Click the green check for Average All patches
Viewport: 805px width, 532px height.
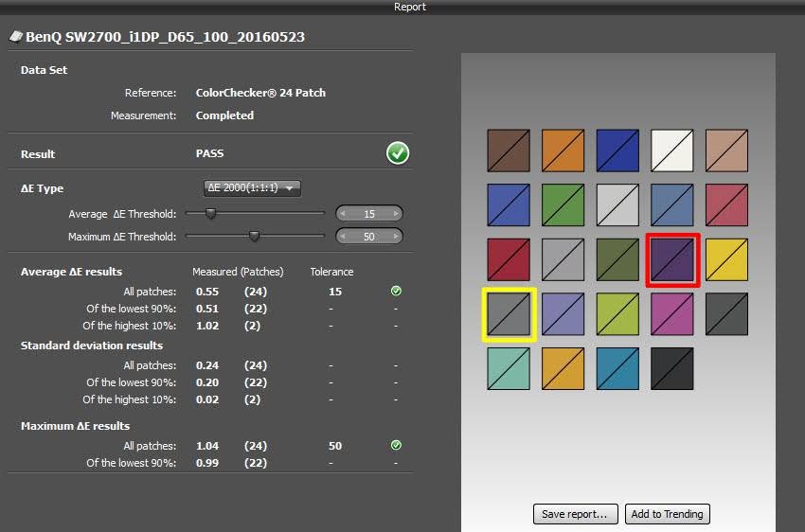[x=396, y=291]
